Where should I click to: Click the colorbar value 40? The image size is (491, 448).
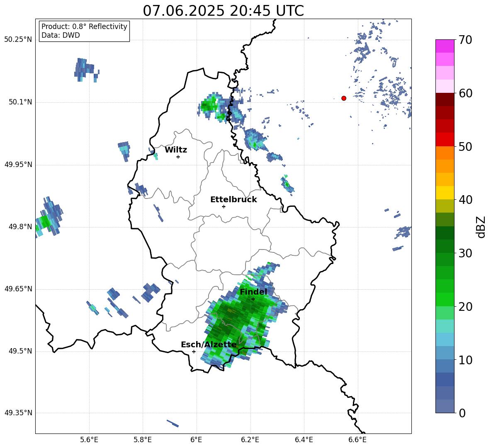click(465, 200)
